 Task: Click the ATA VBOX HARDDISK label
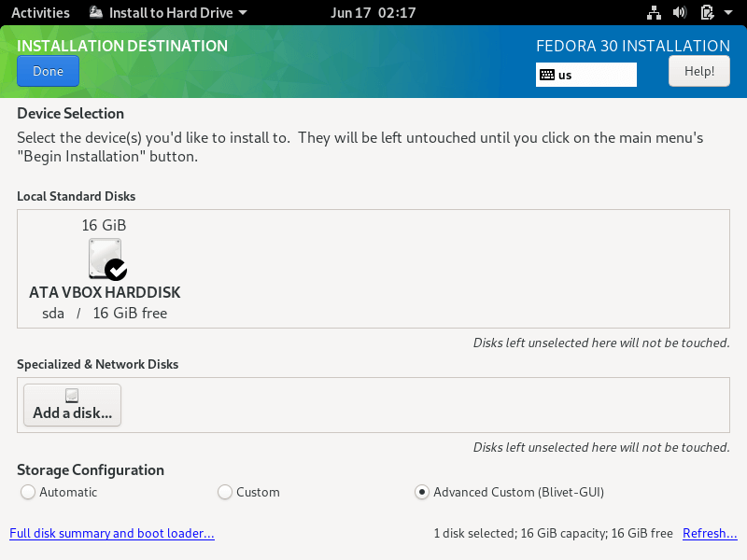point(105,292)
